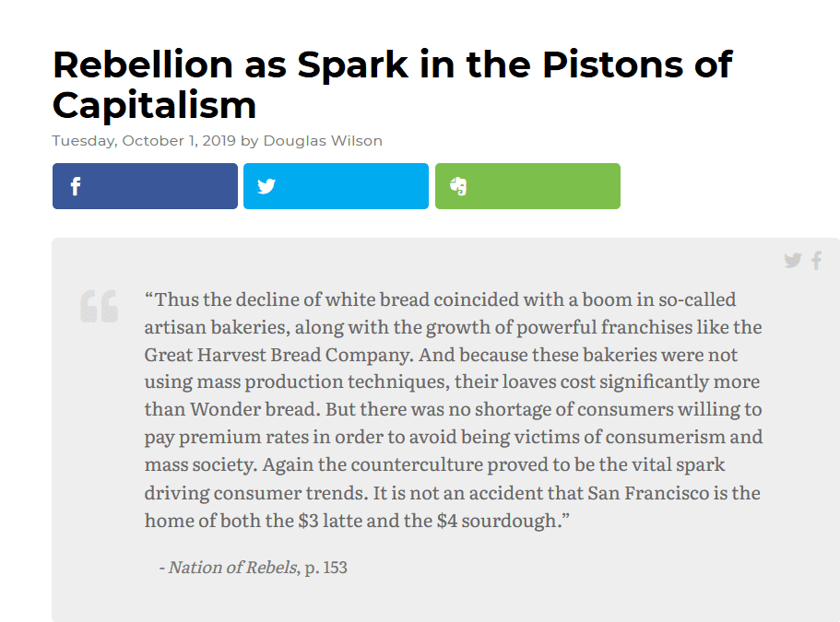Click the blank right side of the green Evernote button
The width and height of the screenshot is (840, 622).
point(544,186)
